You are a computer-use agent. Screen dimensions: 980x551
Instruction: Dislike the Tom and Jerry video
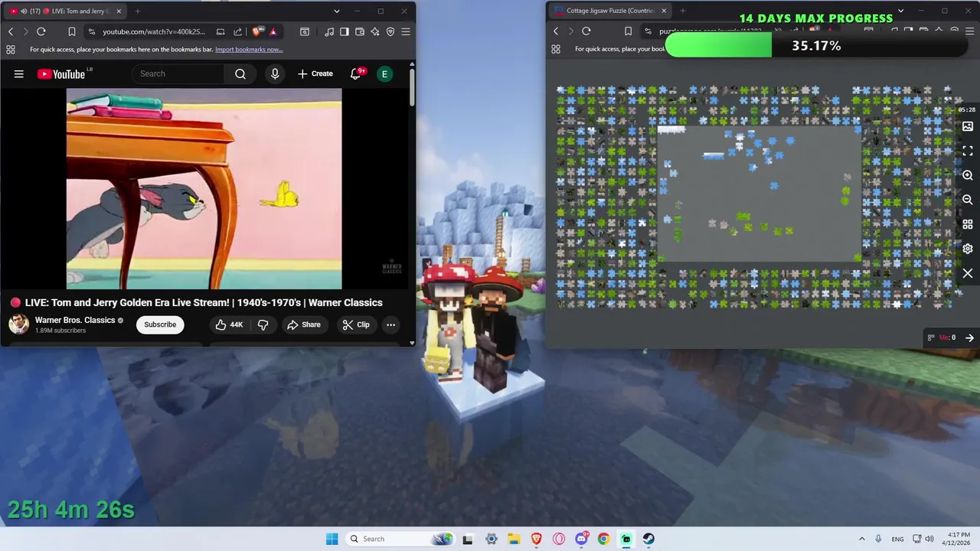pos(263,324)
